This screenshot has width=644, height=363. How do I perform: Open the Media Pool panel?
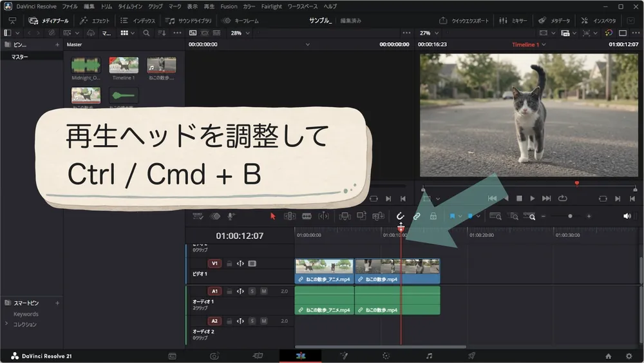tap(48, 21)
